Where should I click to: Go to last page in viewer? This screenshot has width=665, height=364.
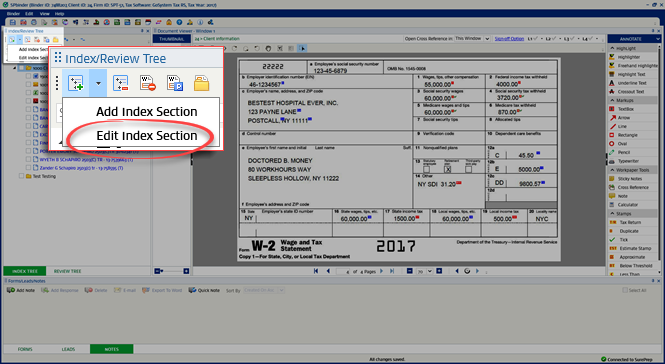(391, 271)
